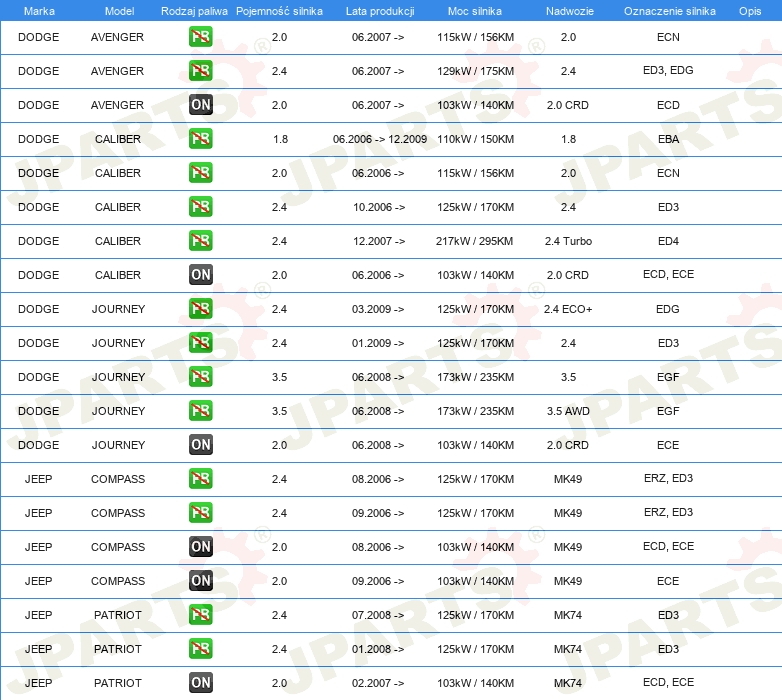Click petrol icon in Patriot 01.2008 row
Image resolution: width=782 pixels, height=700 pixels.
point(200,649)
